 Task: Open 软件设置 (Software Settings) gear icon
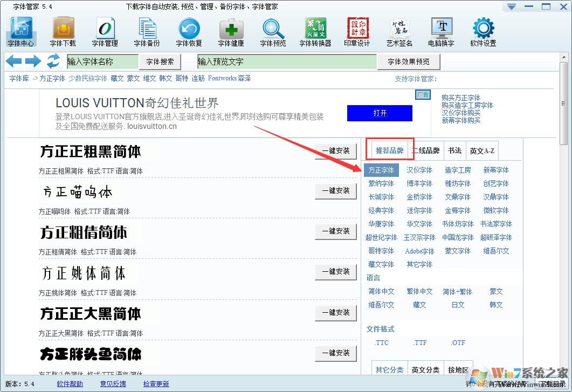click(483, 31)
